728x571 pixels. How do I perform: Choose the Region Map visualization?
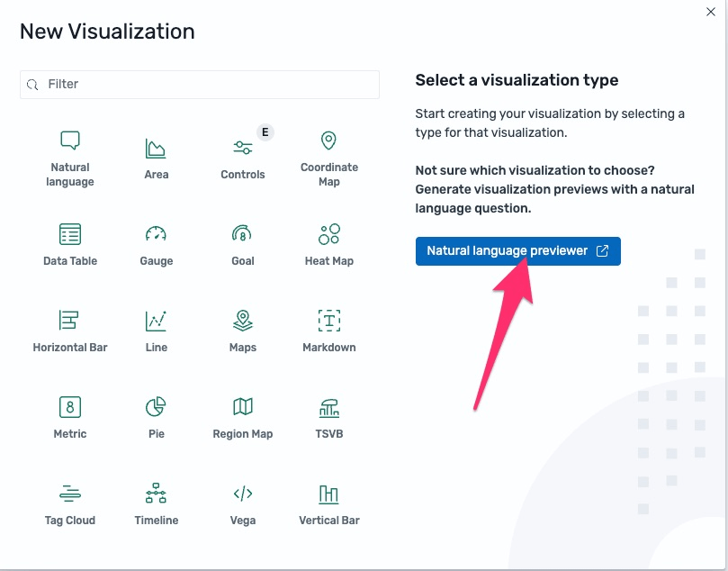click(x=243, y=417)
